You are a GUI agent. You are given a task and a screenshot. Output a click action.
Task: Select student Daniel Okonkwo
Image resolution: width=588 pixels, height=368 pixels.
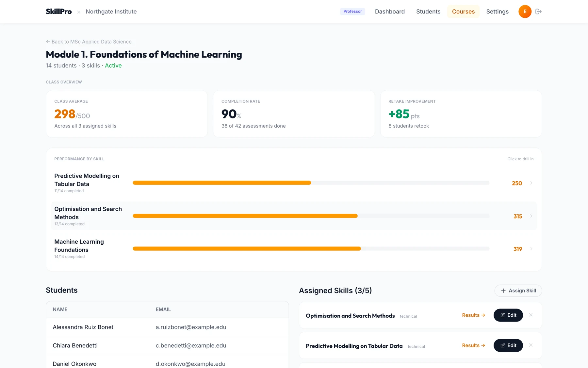[74, 364]
